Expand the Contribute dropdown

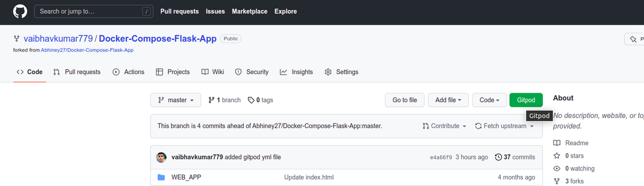pos(444,126)
